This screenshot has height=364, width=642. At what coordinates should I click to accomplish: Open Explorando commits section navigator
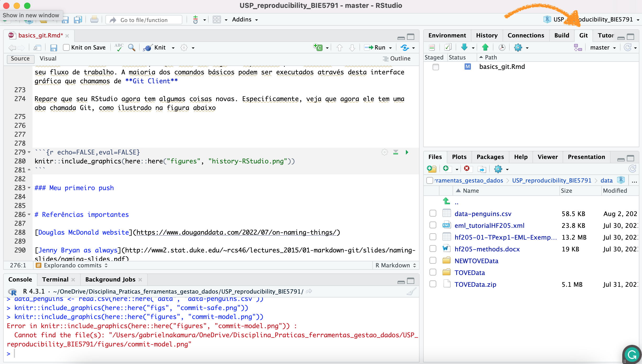pos(72,265)
